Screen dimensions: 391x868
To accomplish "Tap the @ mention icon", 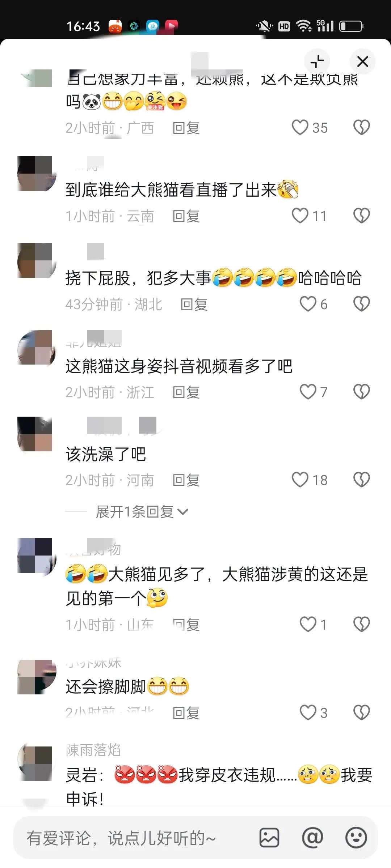I will coord(312,837).
